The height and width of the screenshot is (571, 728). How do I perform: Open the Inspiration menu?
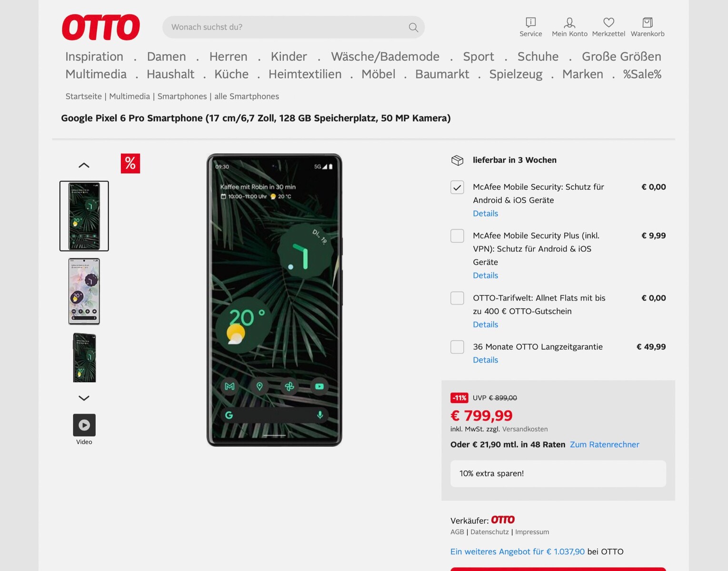(94, 57)
